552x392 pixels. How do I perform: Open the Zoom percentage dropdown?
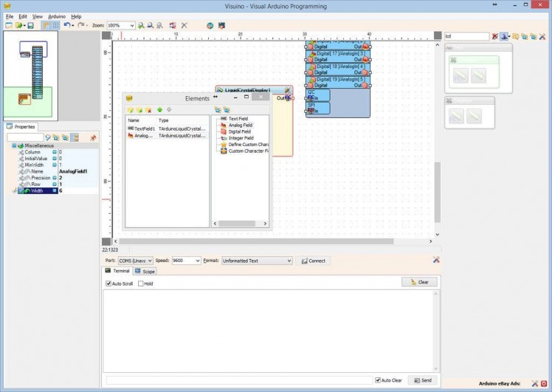click(x=131, y=25)
